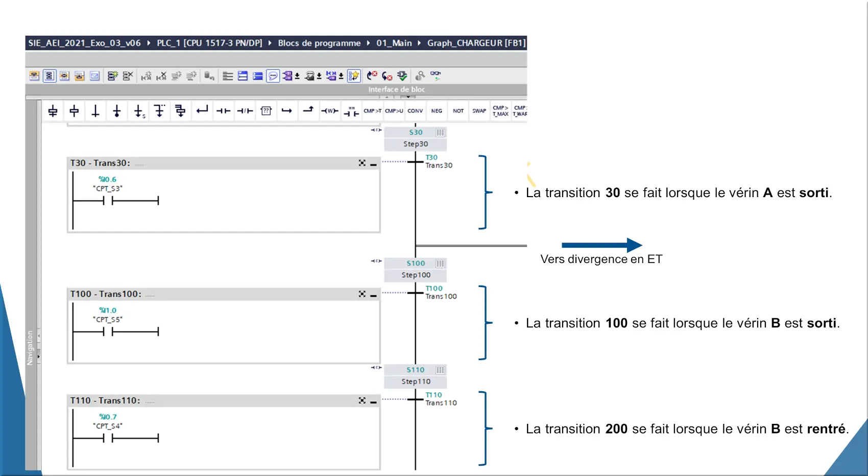The height and width of the screenshot is (476, 868).
Task: Insert the SWAP instruction
Action: pyautogui.click(x=479, y=111)
